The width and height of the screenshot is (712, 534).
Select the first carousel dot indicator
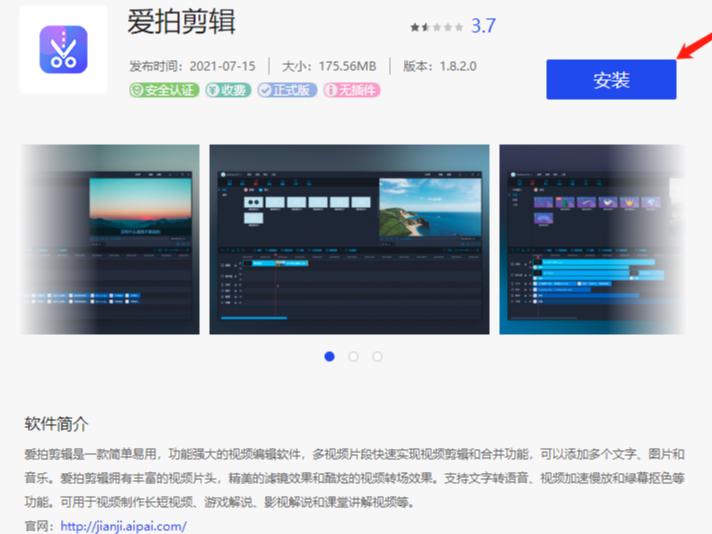[330, 356]
